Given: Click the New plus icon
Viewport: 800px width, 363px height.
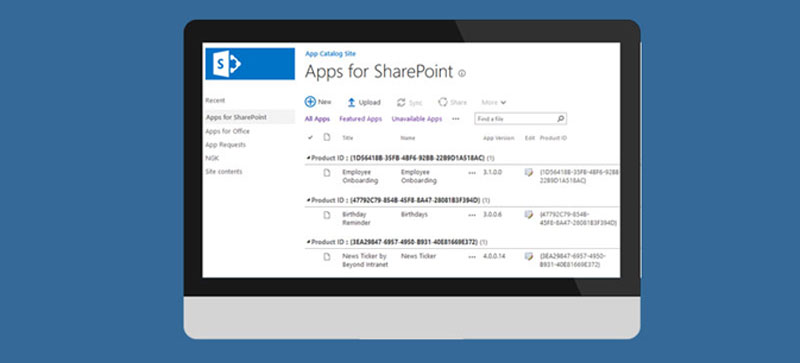Looking at the screenshot, I should (310, 102).
